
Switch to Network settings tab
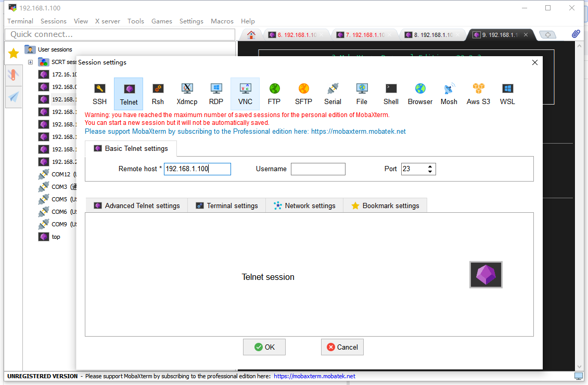304,206
